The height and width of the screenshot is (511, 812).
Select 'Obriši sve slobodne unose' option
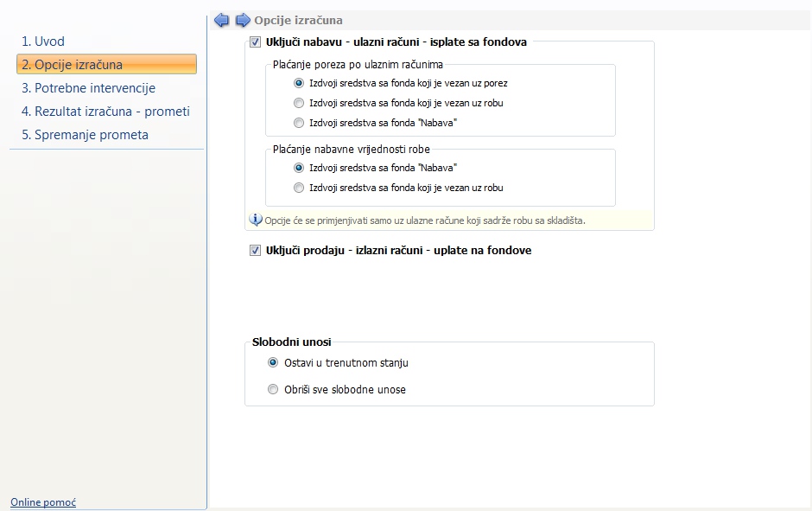click(273, 389)
